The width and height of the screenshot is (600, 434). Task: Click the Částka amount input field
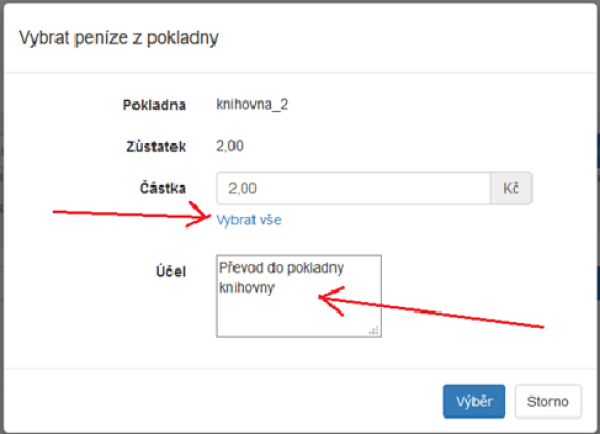(353, 188)
